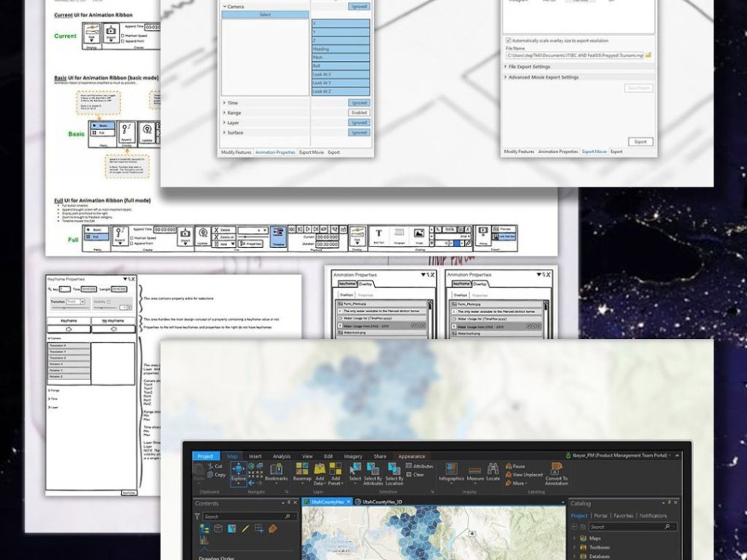
Task: Click Ignored button beside Time
Action: click(359, 103)
